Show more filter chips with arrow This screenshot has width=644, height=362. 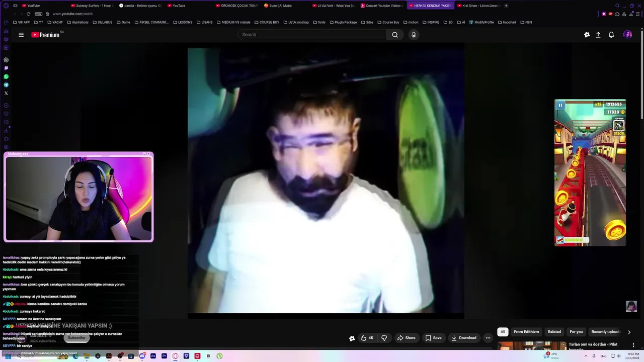click(x=629, y=332)
